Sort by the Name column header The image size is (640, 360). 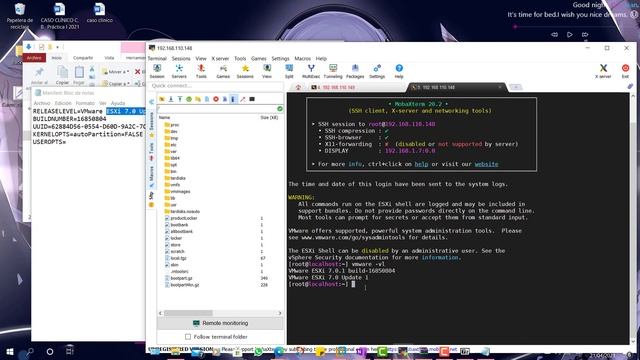pyautogui.click(x=164, y=118)
